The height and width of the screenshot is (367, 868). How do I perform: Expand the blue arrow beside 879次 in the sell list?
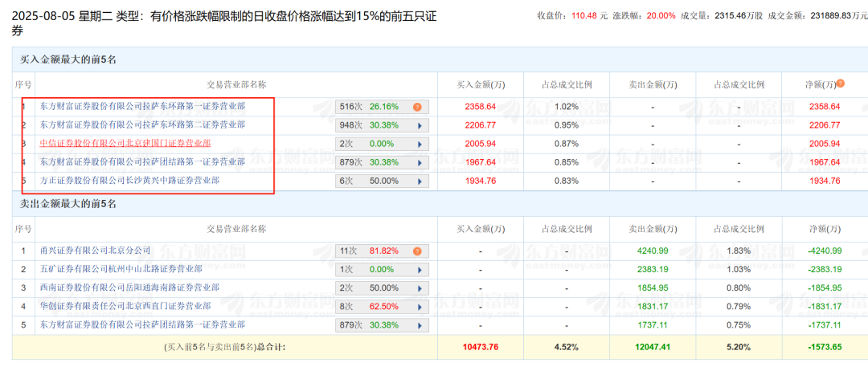(420, 325)
